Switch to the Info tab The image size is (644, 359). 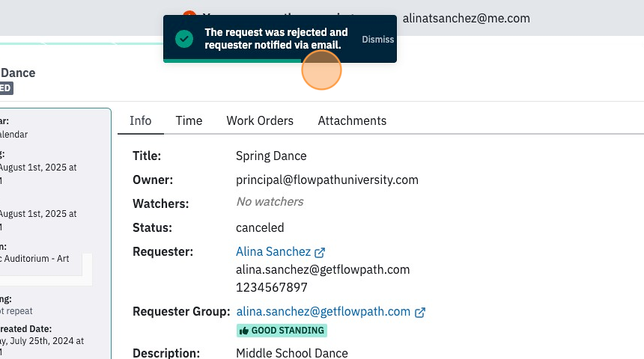[x=141, y=120]
